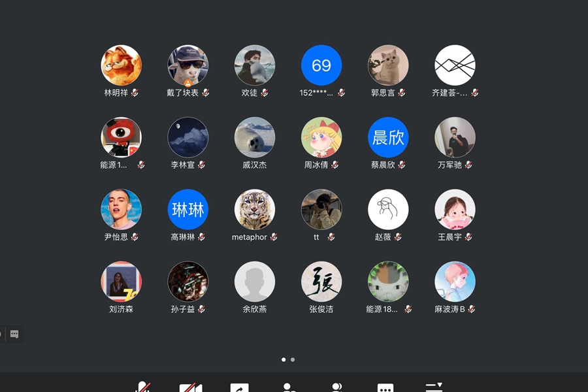
Task: Click the muted mic icon beside 郭思言
Action: (x=402, y=93)
